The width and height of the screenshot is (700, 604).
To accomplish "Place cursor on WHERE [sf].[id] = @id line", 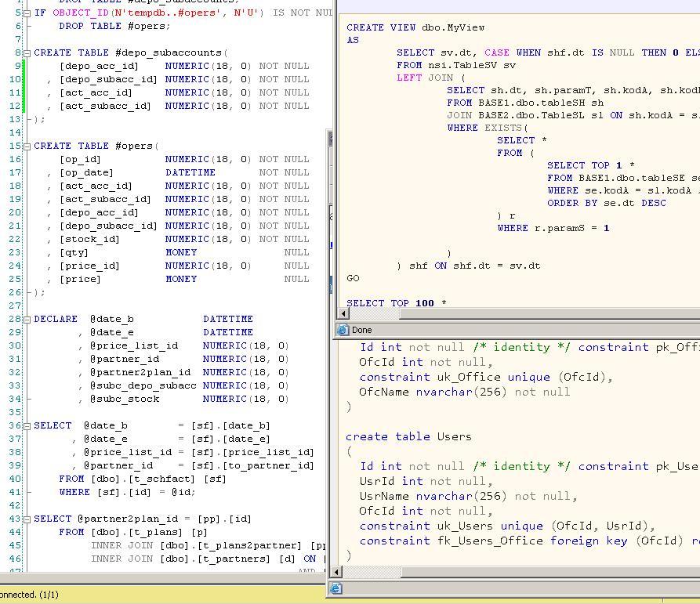I will tap(127, 492).
